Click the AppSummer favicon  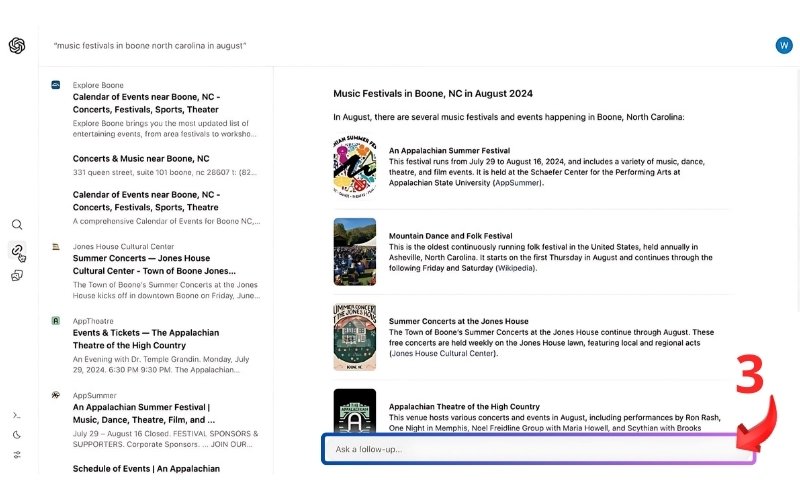coord(56,395)
